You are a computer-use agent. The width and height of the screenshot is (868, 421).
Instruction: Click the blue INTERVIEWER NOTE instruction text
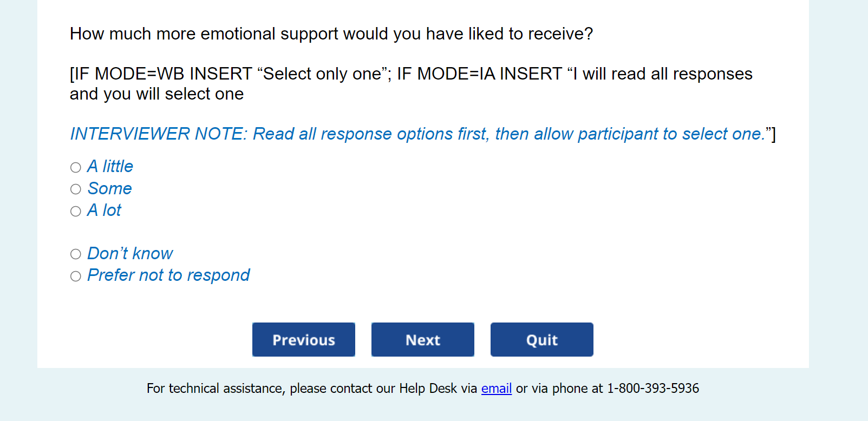[417, 134]
